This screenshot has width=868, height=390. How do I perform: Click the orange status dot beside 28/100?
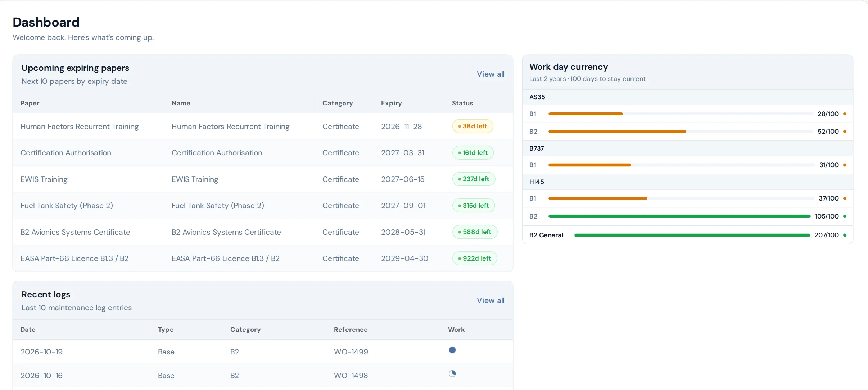point(845,114)
